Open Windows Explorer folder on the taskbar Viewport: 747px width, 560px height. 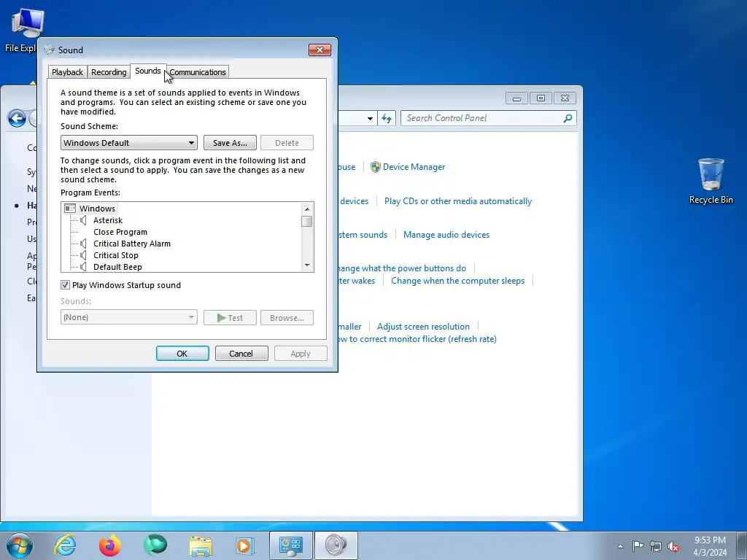(x=201, y=545)
